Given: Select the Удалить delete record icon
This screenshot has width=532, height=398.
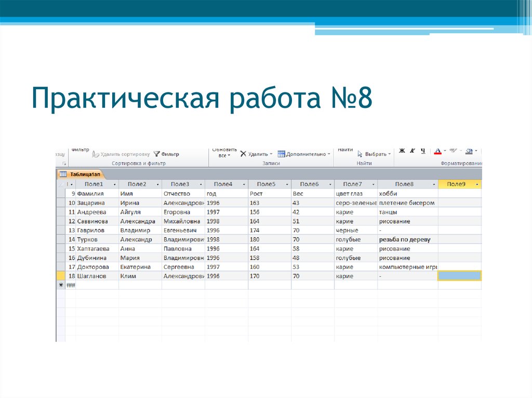Looking at the screenshot, I should point(243,153).
